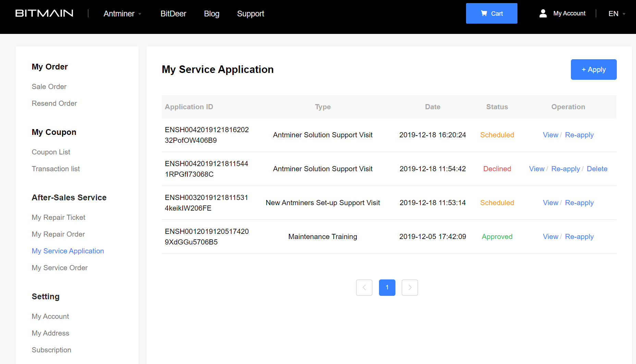Open the Blog
Screen dimensions: 636x364
[x=211, y=14]
